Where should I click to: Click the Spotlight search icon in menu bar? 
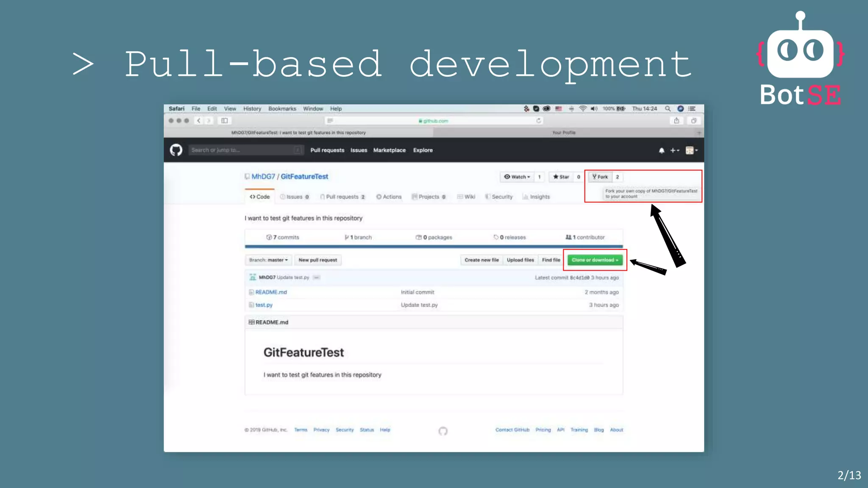pos(668,108)
